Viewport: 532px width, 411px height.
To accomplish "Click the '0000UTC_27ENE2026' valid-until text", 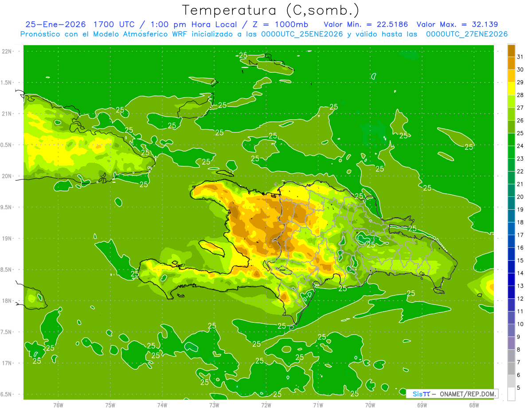I will (466, 34).
